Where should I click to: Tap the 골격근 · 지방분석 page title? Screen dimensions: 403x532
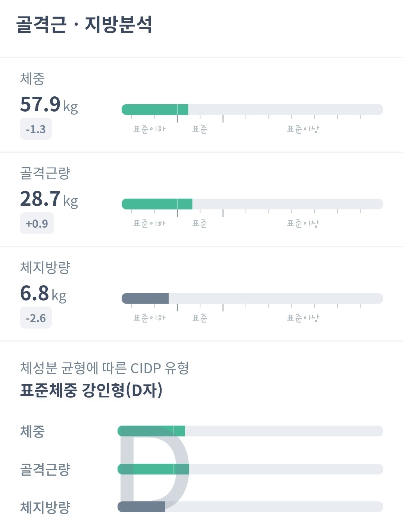click(84, 25)
